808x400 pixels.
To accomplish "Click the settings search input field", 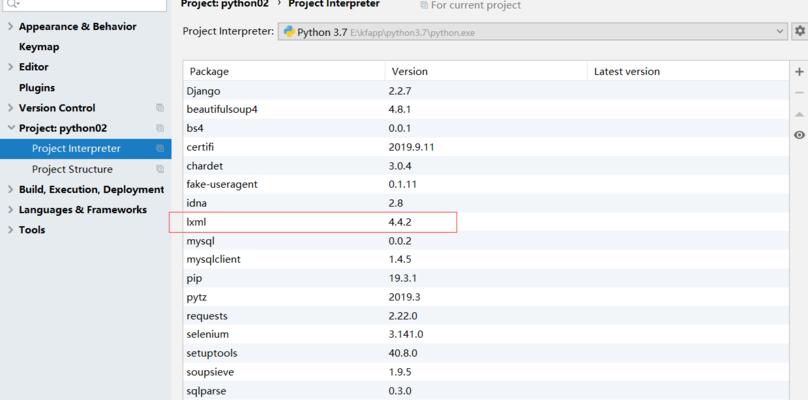I will click(83, 4).
